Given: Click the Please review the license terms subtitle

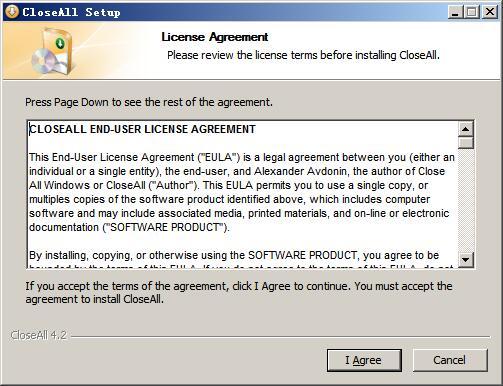Looking at the screenshot, I should pos(303,55).
